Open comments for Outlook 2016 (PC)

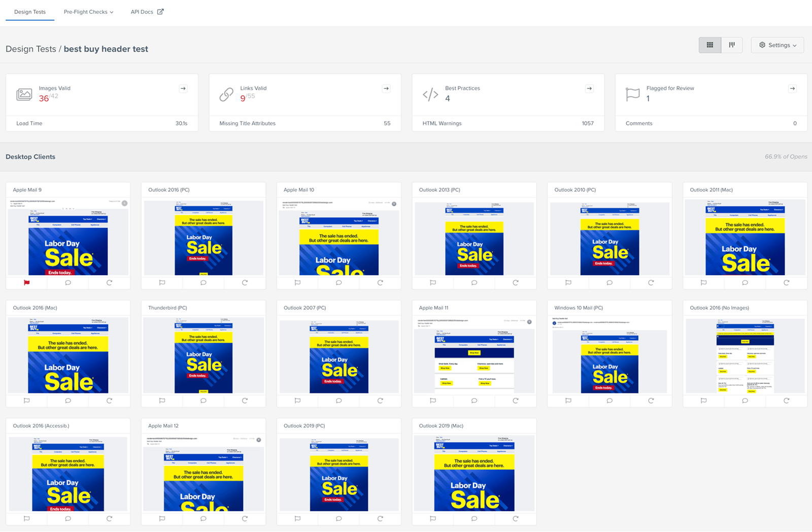coord(204,283)
